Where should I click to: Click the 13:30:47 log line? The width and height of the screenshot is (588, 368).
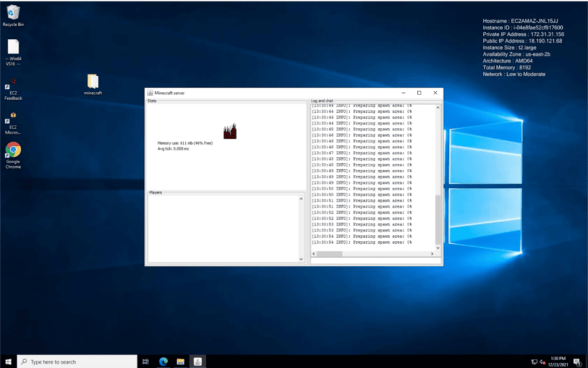(x=361, y=153)
